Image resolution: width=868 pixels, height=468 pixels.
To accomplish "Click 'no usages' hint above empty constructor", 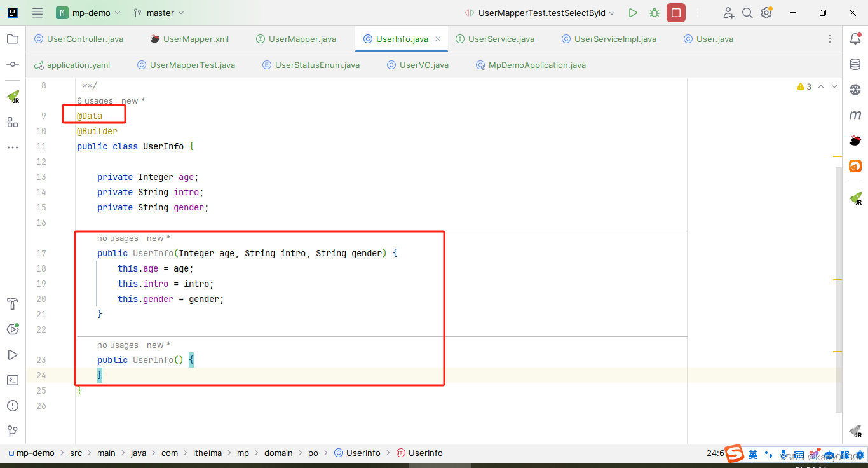I will coord(118,345).
